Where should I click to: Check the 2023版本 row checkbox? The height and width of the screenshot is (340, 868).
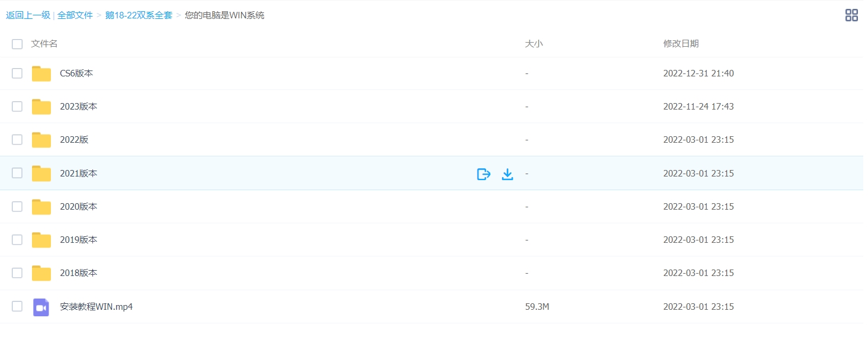pos(17,107)
